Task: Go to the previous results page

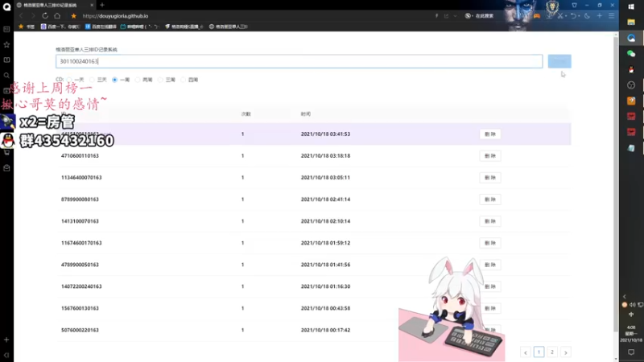Action: 526,352
